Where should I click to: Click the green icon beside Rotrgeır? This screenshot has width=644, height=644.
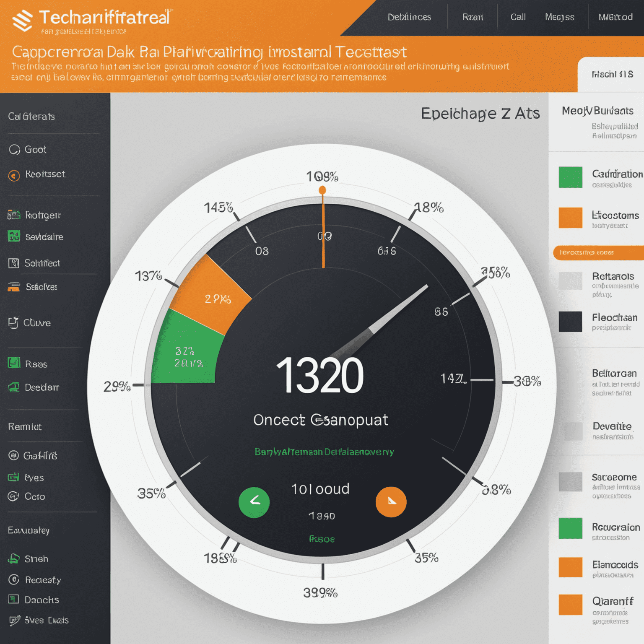click(x=14, y=215)
